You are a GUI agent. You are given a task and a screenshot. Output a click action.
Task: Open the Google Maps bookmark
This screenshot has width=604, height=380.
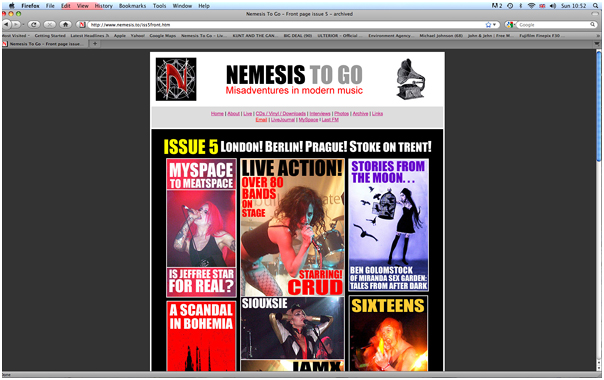click(x=163, y=35)
